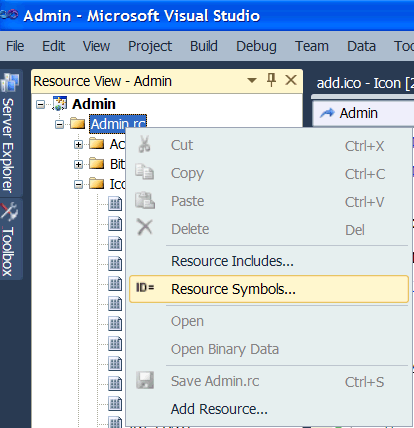Open the File menu
This screenshot has width=414, height=428.
click(x=15, y=46)
